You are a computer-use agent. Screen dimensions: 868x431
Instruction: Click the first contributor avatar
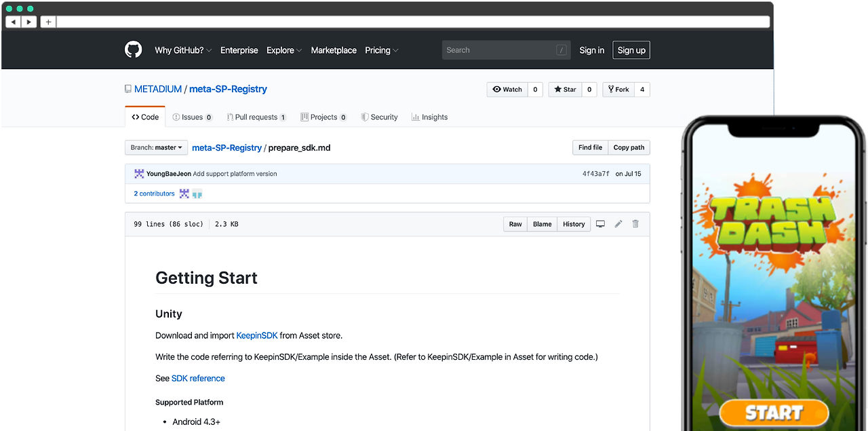coord(184,193)
